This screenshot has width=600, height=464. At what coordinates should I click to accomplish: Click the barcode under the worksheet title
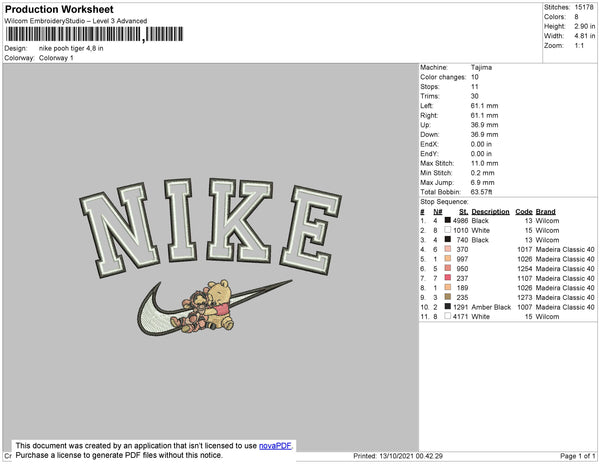(x=94, y=34)
